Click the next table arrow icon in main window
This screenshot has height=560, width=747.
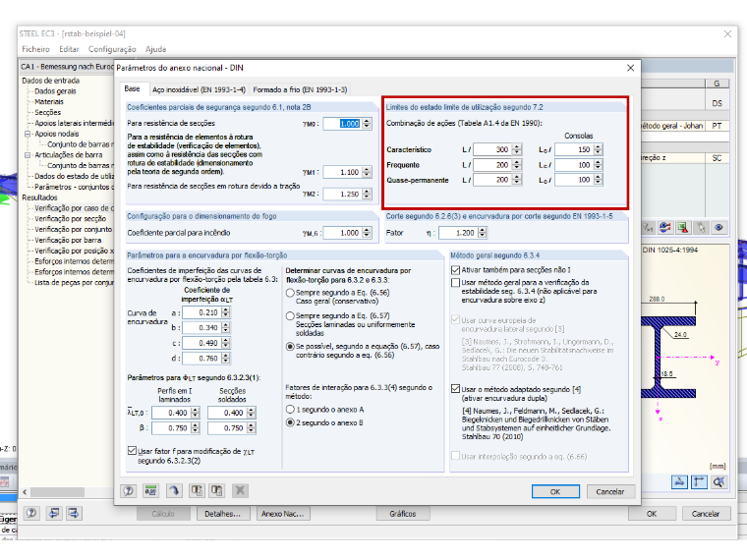click(x=74, y=513)
